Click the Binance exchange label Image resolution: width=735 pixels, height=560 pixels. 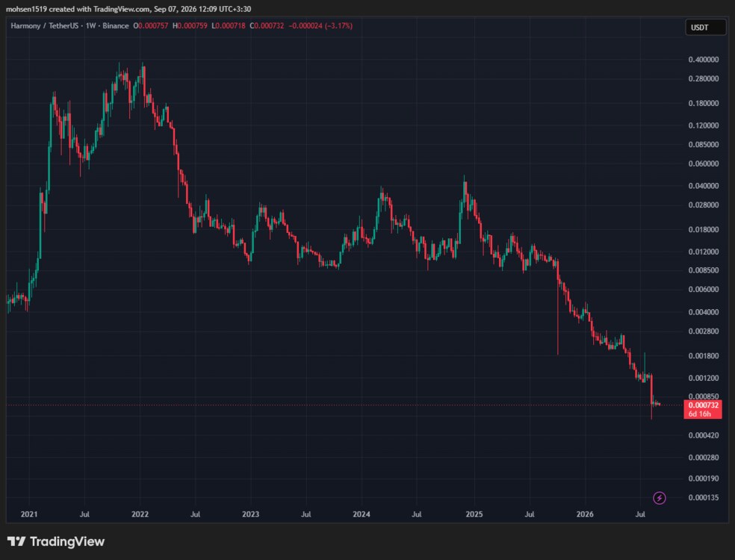[115, 26]
